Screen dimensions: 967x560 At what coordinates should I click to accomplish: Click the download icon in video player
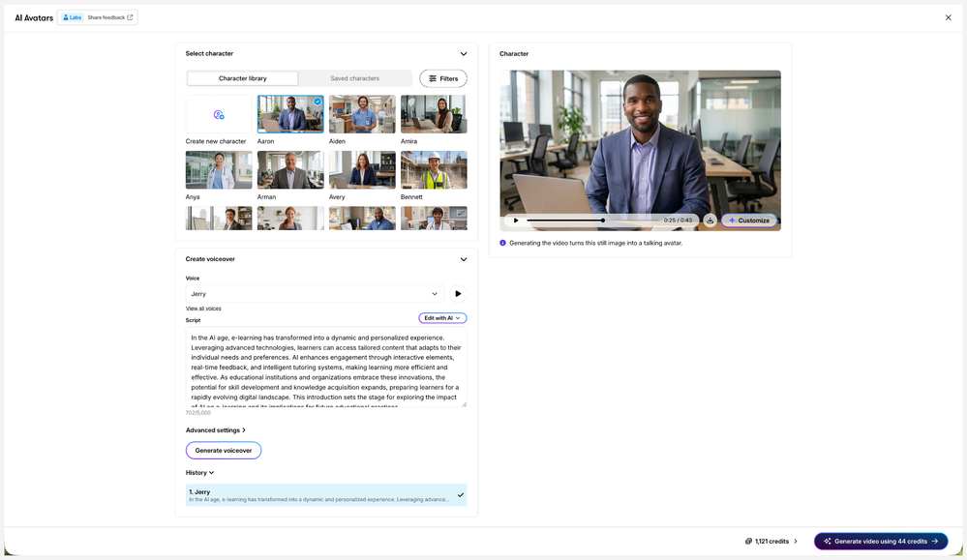(x=710, y=221)
